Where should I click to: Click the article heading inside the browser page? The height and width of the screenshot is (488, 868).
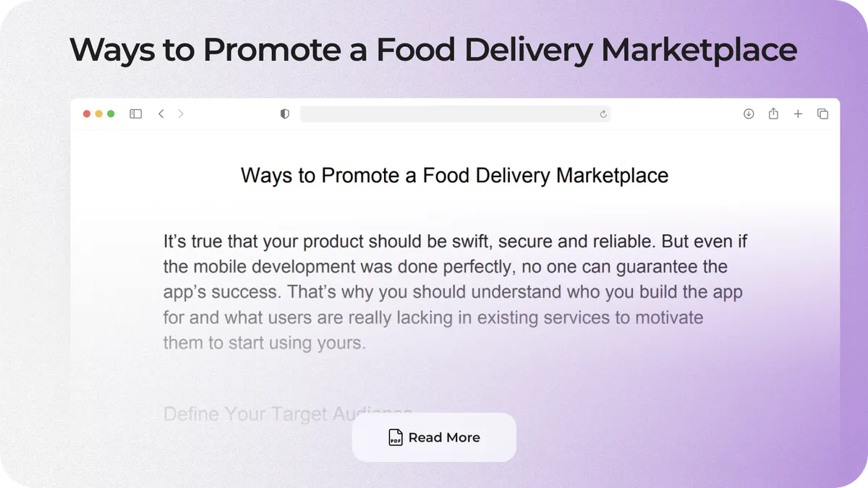click(x=454, y=176)
